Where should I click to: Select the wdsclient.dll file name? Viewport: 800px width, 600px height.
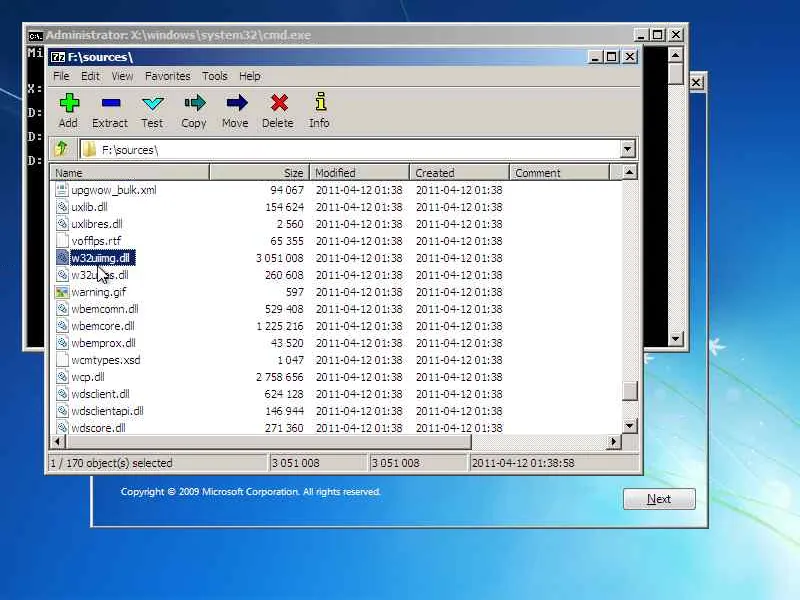(x=101, y=394)
